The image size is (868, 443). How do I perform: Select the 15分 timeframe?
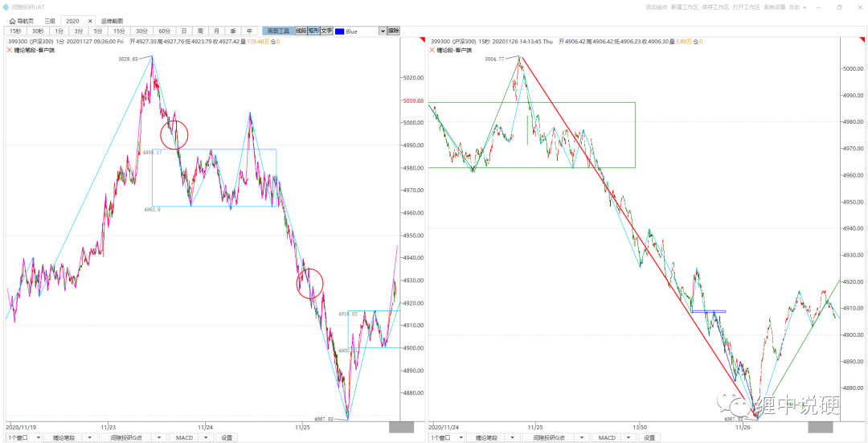click(119, 31)
